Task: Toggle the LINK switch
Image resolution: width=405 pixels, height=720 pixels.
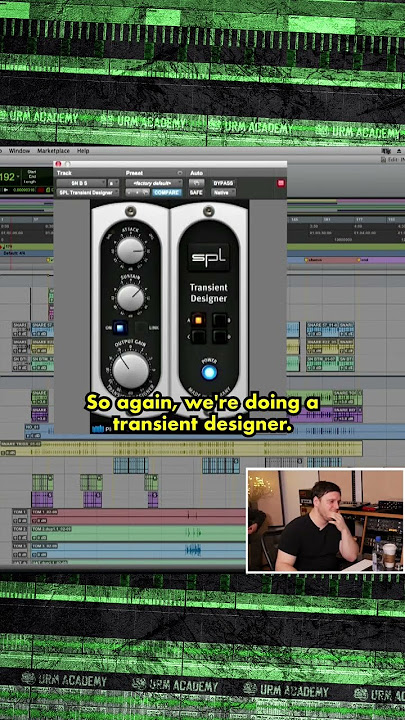Action: [x=141, y=328]
